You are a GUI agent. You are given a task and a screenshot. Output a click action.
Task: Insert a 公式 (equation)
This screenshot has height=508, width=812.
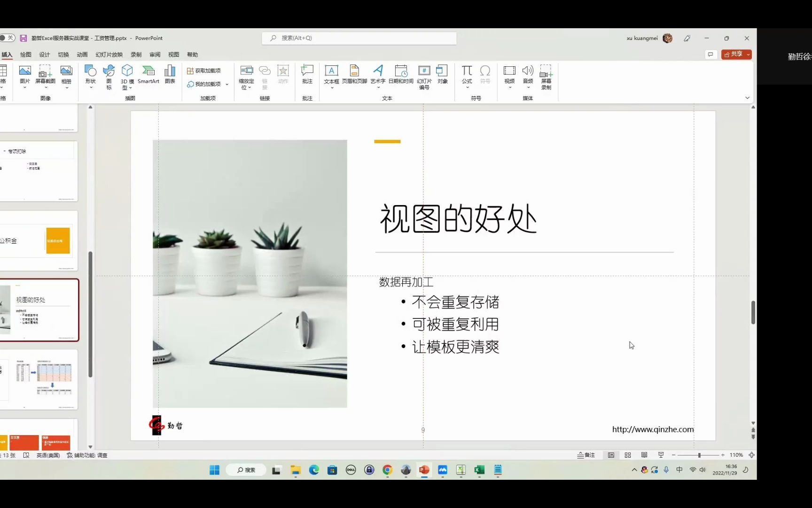(x=466, y=75)
